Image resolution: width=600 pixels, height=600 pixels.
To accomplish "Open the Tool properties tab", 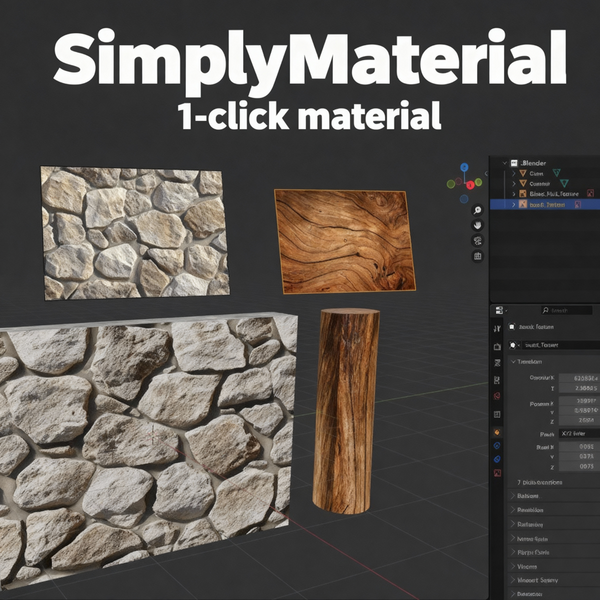I will 497,329.
